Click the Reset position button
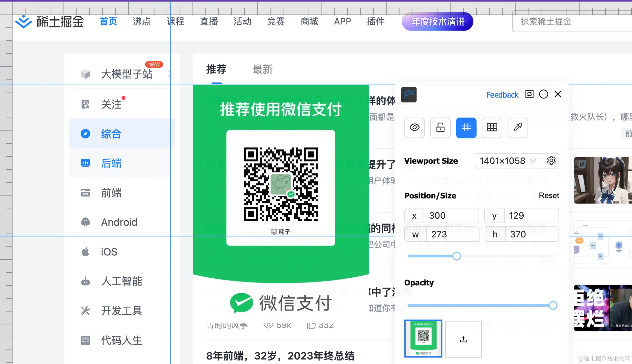The width and height of the screenshot is (632, 364). pyautogui.click(x=549, y=196)
